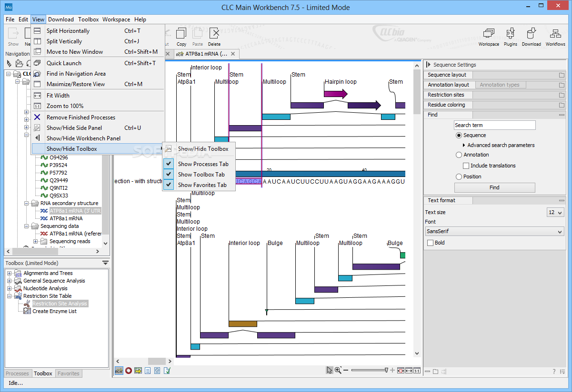
Task: Open the Help menu
Action: coord(140,20)
